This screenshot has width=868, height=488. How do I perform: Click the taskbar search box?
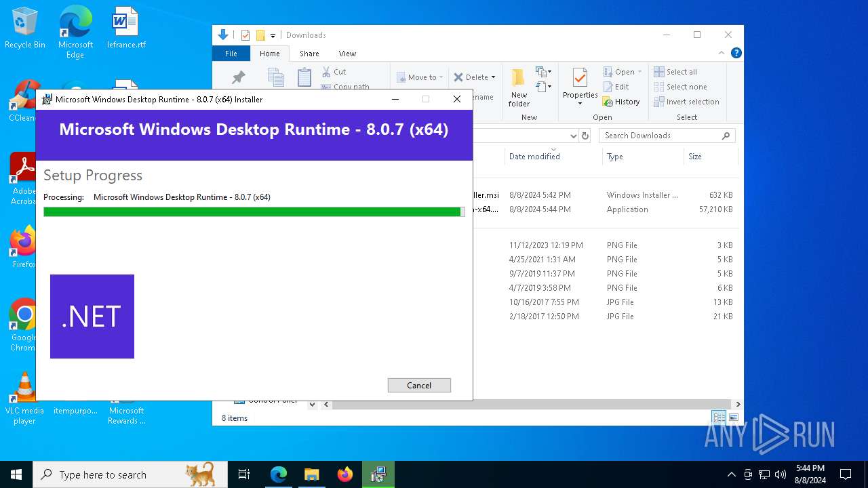pyautogui.click(x=130, y=474)
